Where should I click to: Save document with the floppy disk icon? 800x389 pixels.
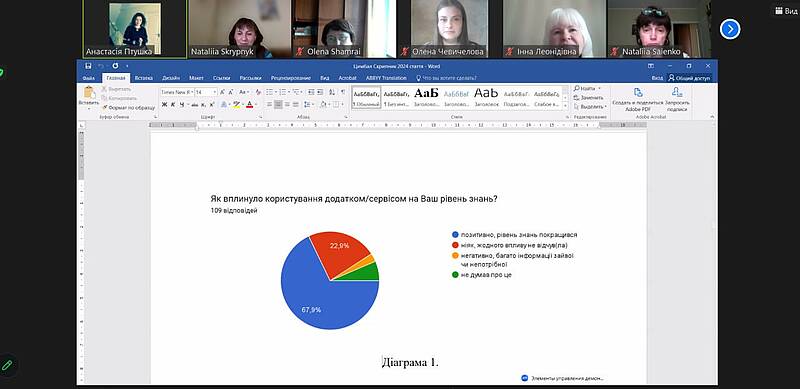[88, 66]
